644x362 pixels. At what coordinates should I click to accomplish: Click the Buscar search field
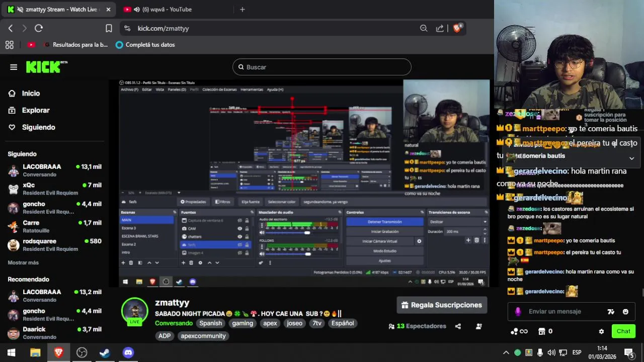point(322,67)
